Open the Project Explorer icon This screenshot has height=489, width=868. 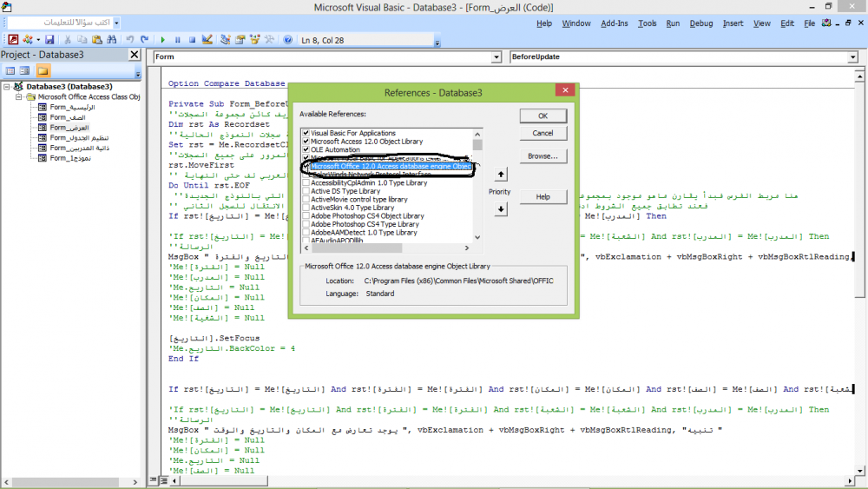tap(226, 39)
